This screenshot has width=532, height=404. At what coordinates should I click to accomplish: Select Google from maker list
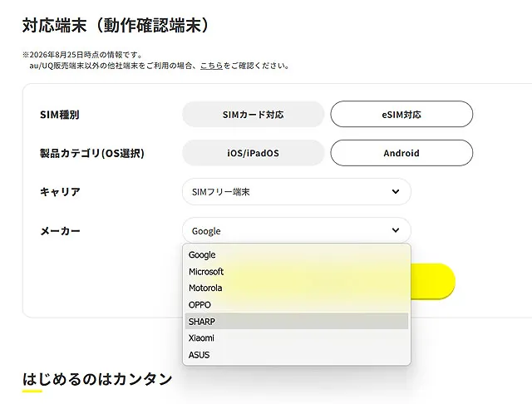(x=297, y=254)
